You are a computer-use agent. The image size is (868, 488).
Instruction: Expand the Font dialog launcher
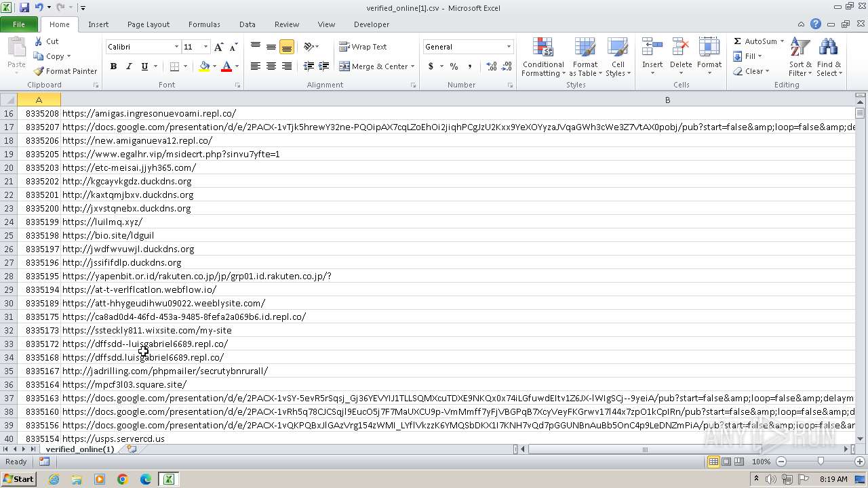(x=238, y=85)
